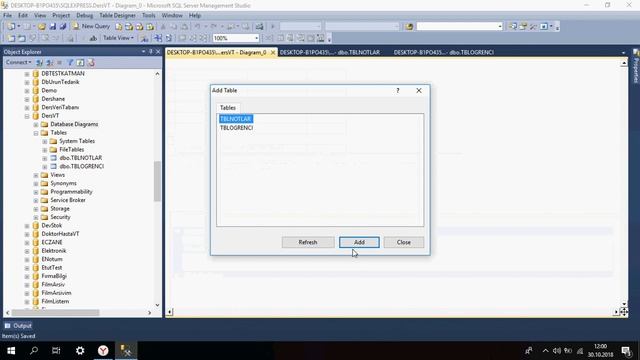Open the Table Designer menu
Screen dimensions: 640x360
click(x=118, y=15)
